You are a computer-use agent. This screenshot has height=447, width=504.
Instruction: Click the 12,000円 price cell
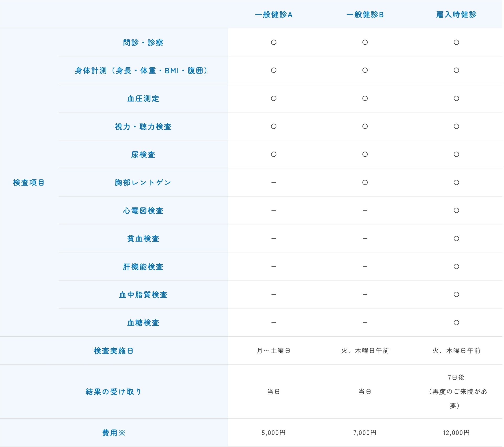[x=456, y=433]
